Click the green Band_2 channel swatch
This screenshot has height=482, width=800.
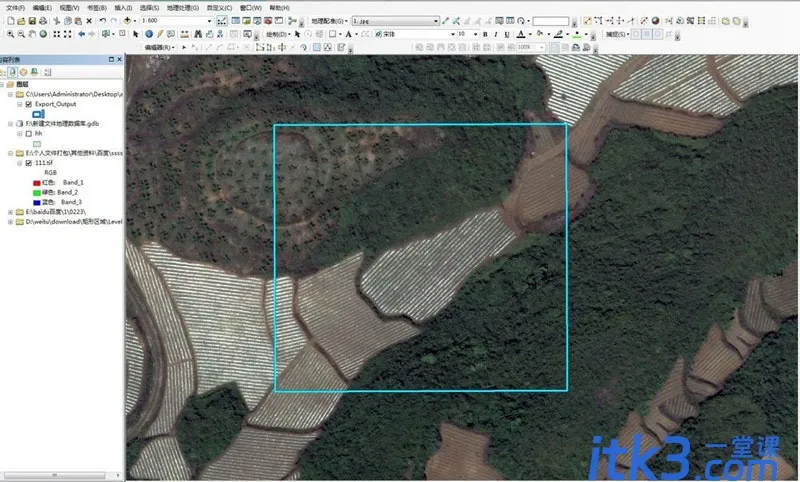(37, 193)
